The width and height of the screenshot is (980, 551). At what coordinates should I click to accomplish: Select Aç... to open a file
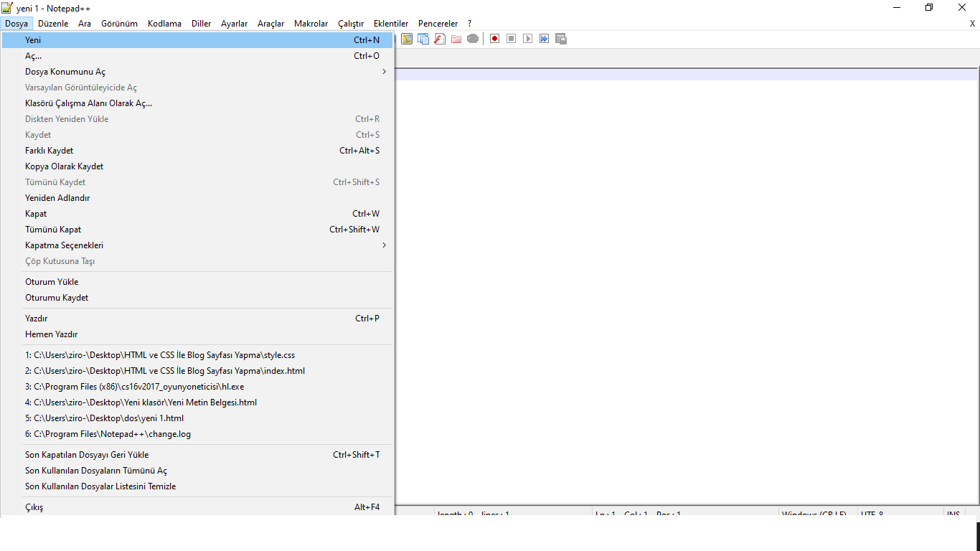(x=197, y=56)
